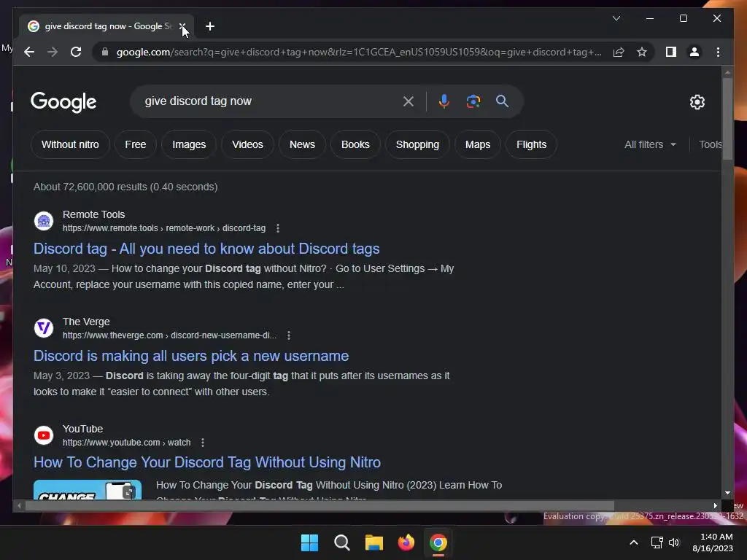
Task: Click the Remote Tools site favicon
Action: point(44,221)
